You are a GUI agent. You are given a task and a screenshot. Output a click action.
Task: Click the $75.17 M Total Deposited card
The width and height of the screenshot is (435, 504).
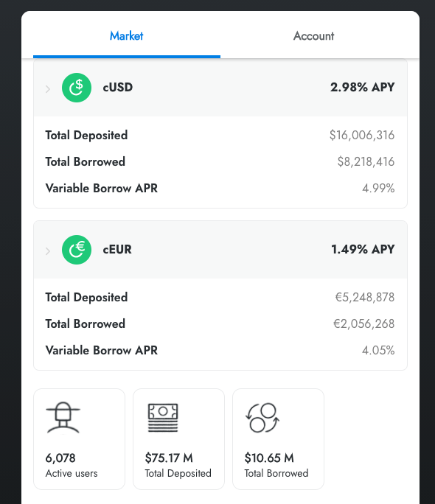[x=178, y=439]
